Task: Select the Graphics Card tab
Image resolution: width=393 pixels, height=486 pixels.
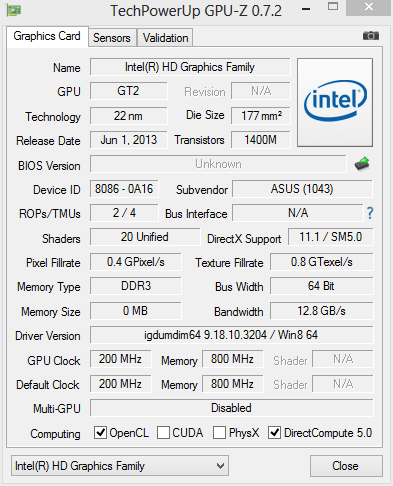Action: (x=47, y=36)
